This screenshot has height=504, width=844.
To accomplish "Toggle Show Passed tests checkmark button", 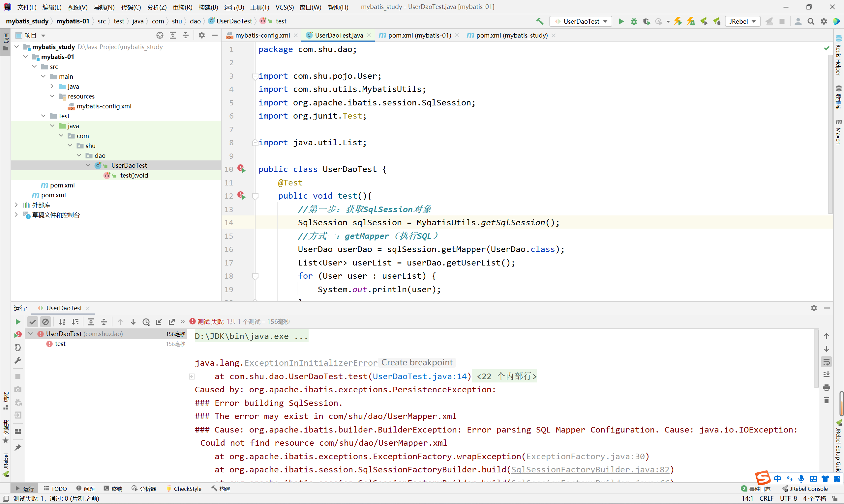I will (33, 322).
